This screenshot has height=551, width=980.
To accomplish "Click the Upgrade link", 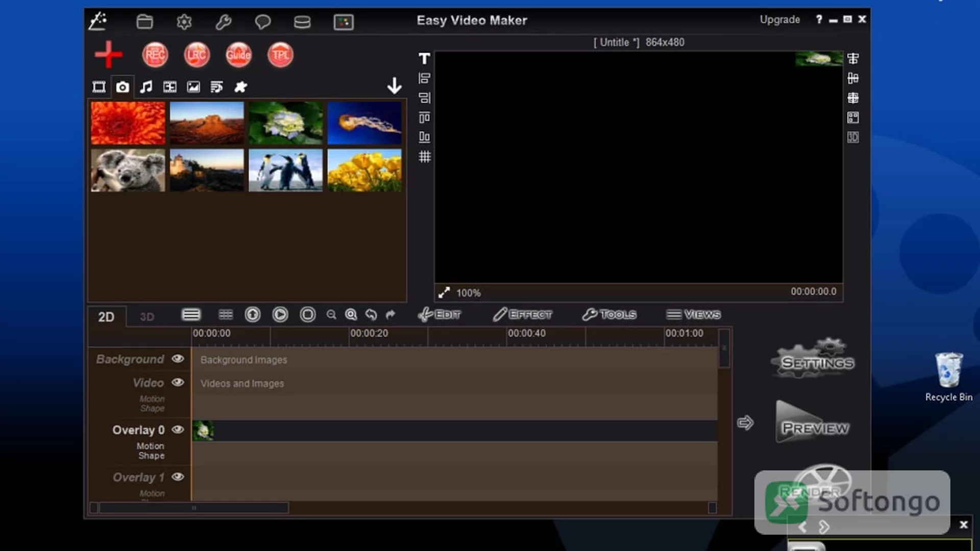I will click(780, 19).
